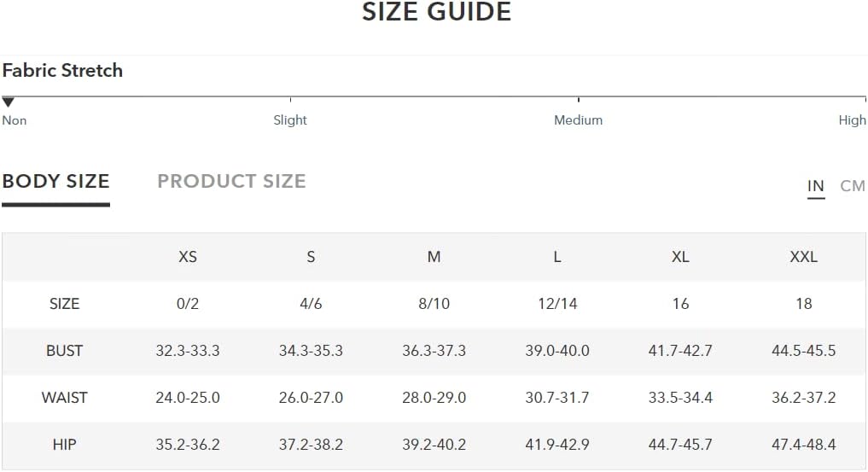Image resolution: width=868 pixels, height=472 pixels.
Task: Toggle units to CM
Action: coord(852,186)
